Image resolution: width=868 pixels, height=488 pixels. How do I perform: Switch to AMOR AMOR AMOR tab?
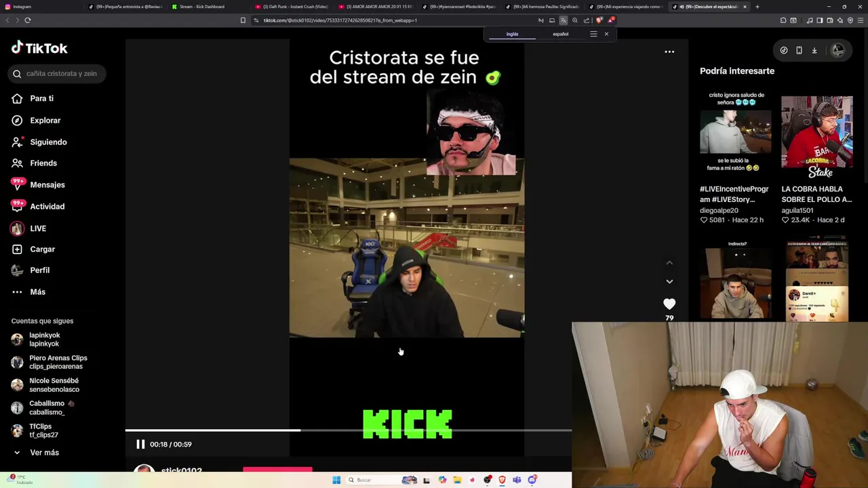click(x=376, y=7)
